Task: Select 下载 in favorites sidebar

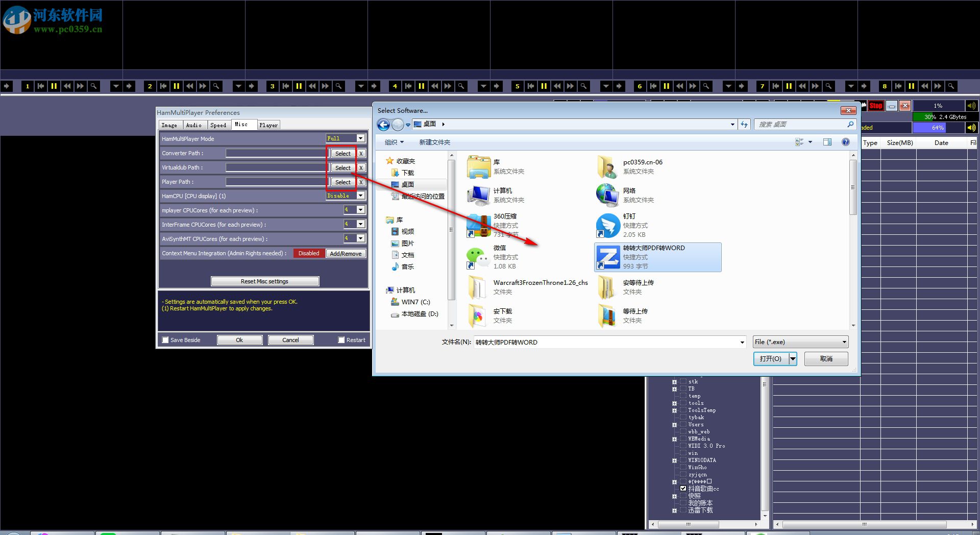Action: coord(407,173)
